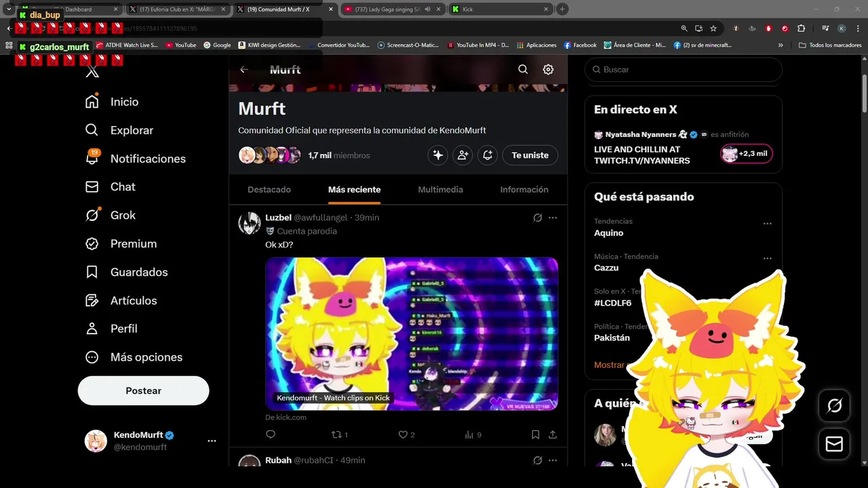Image resolution: width=868 pixels, height=488 pixels.
Task: Click the Te uniste button
Action: click(x=530, y=155)
